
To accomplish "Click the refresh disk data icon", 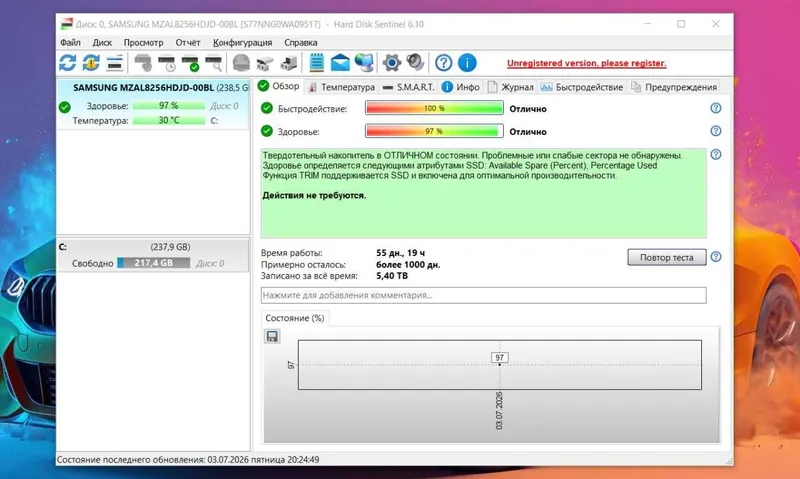I will point(67,63).
